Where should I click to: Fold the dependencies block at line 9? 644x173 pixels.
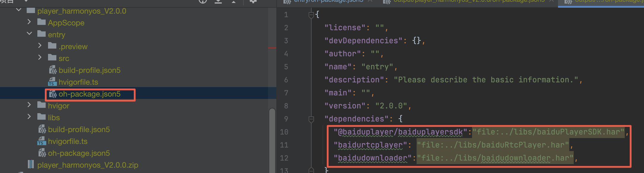311,119
